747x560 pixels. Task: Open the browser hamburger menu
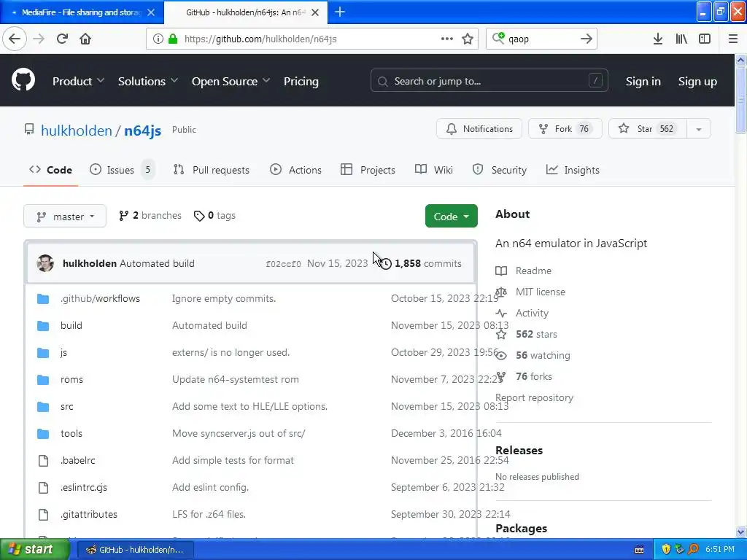(x=732, y=39)
